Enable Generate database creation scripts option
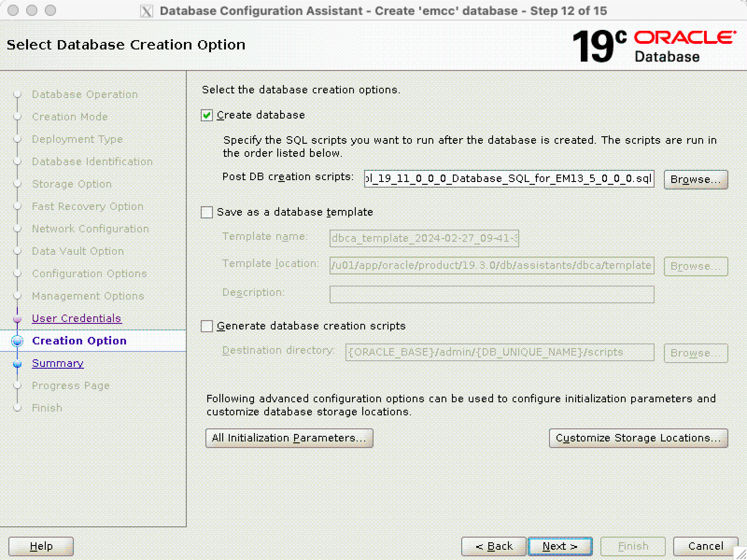Viewport: 747px width, 560px height. 207,326
